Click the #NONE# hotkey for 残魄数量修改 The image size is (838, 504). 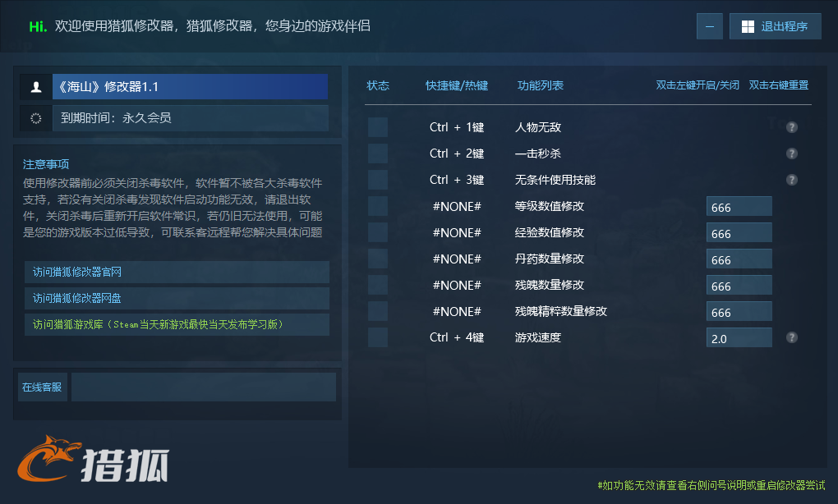(457, 285)
